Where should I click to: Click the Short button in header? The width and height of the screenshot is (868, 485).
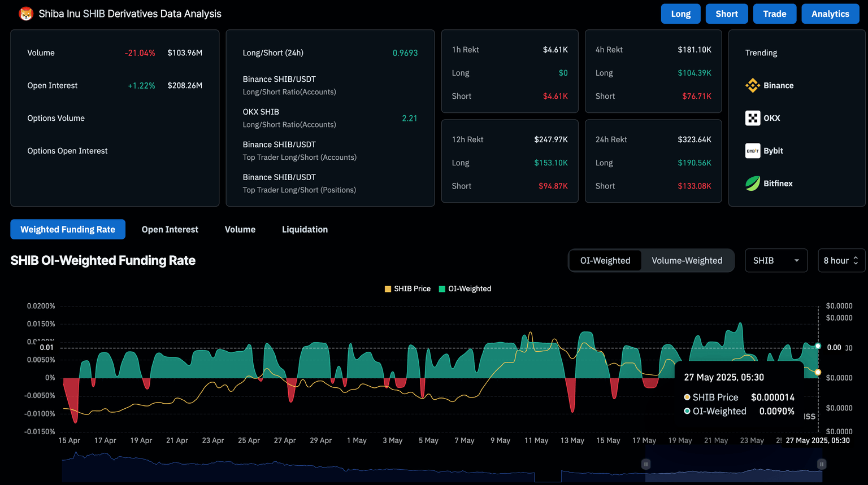(x=726, y=14)
